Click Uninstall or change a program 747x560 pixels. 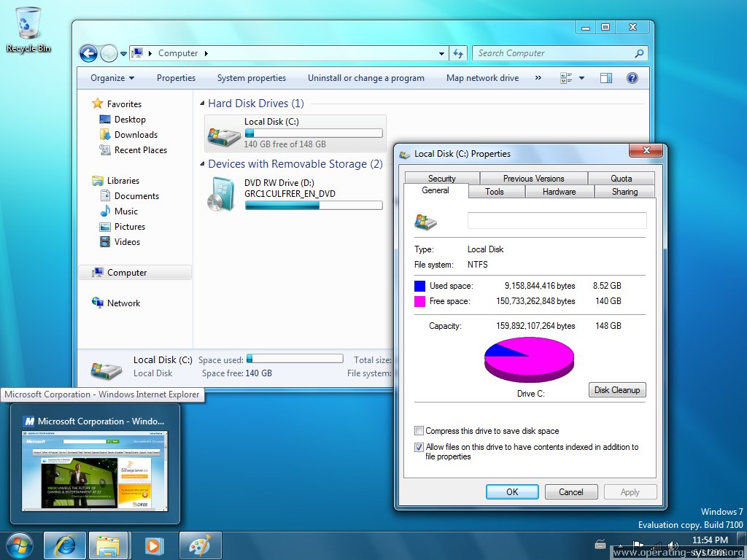(x=366, y=78)
